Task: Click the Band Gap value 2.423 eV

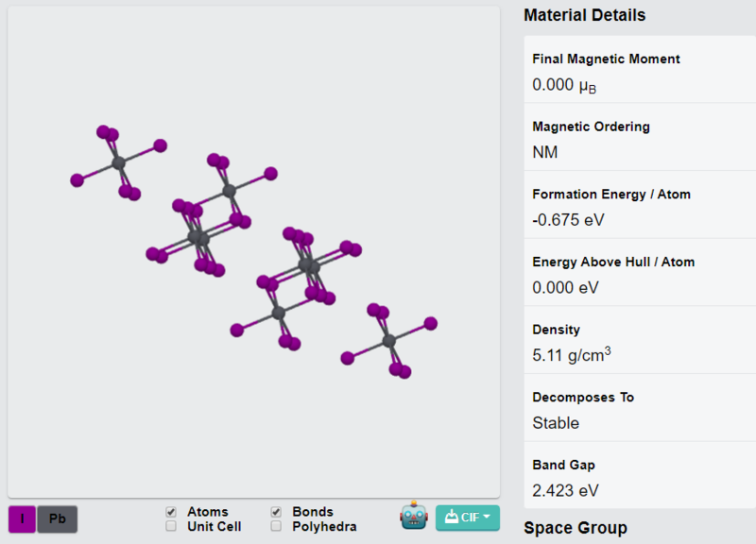Action: (x=565, y=490)
